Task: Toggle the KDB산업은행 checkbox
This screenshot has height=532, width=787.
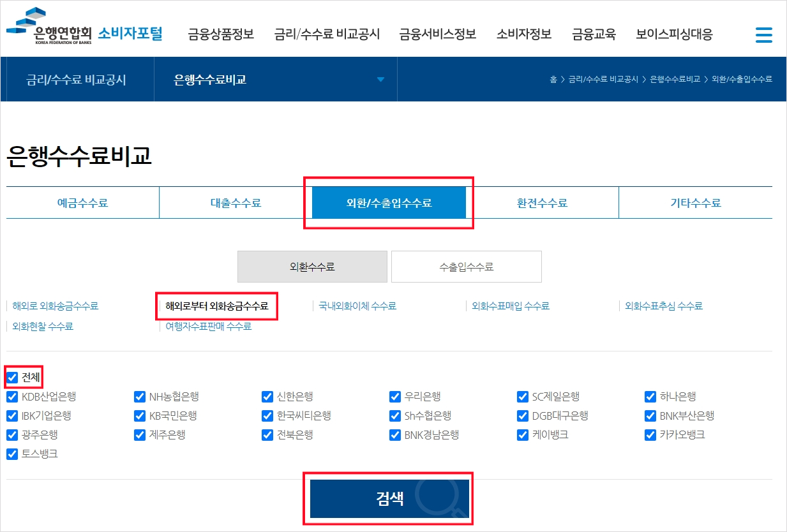Action: [x=12, y=397]
